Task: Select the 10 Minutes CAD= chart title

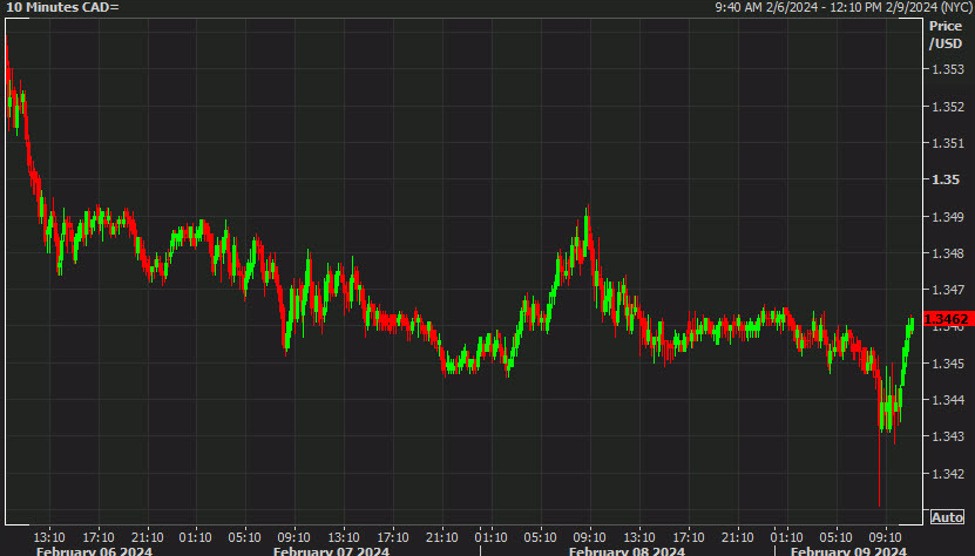Action: tap(62, 7)
